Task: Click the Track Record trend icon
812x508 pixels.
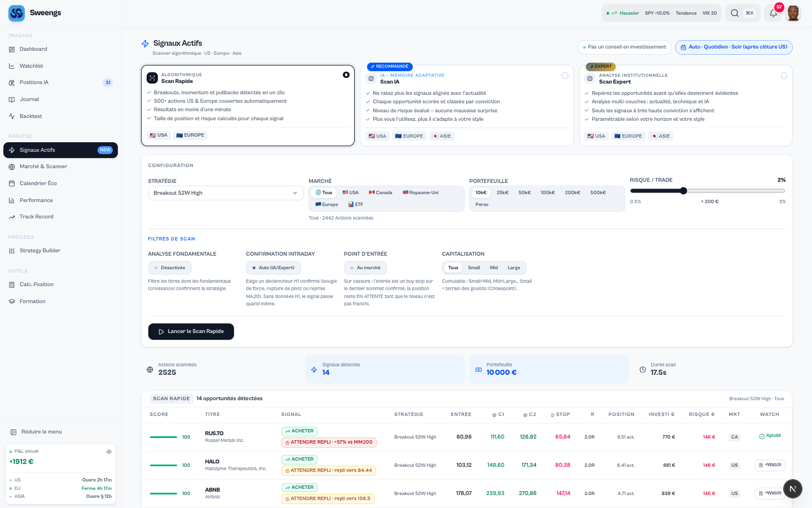Action: (12, 217)
